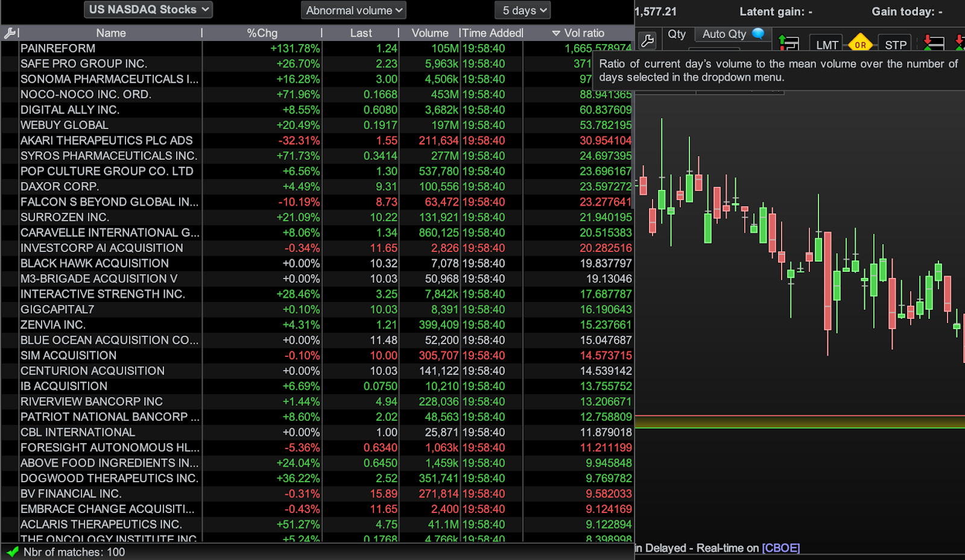Viewport: 965px width, 560px height.
Task: Select the PAINREFORM row
Action: click(317, 48)
